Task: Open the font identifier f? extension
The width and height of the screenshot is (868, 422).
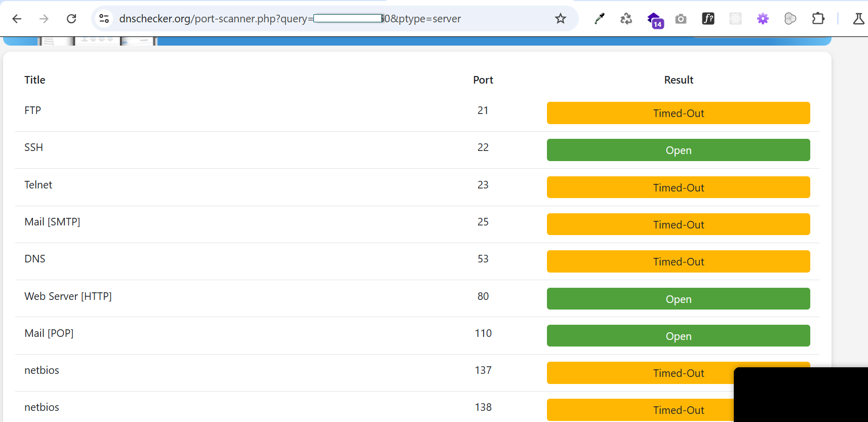Action: click(x=708, y=19)
